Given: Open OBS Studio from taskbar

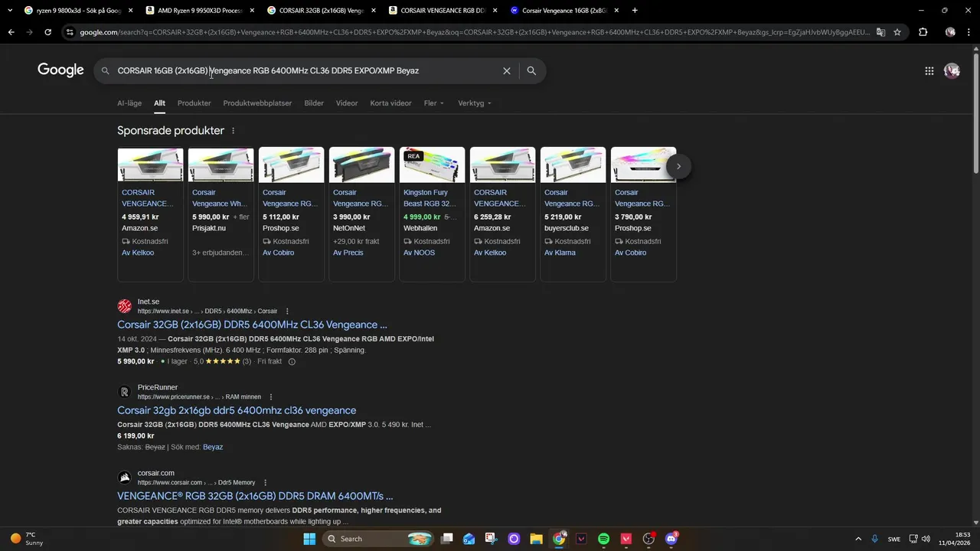Looking at the screenshot, I should pos(648,539).
